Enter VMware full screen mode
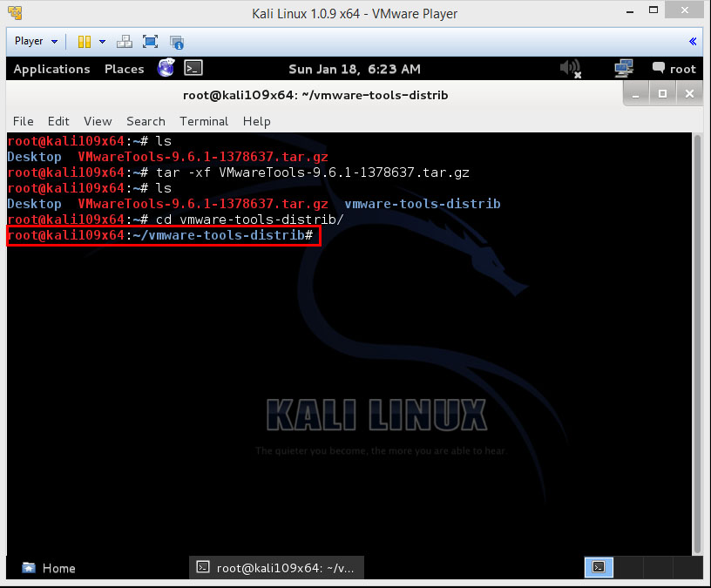 (150, 42)
